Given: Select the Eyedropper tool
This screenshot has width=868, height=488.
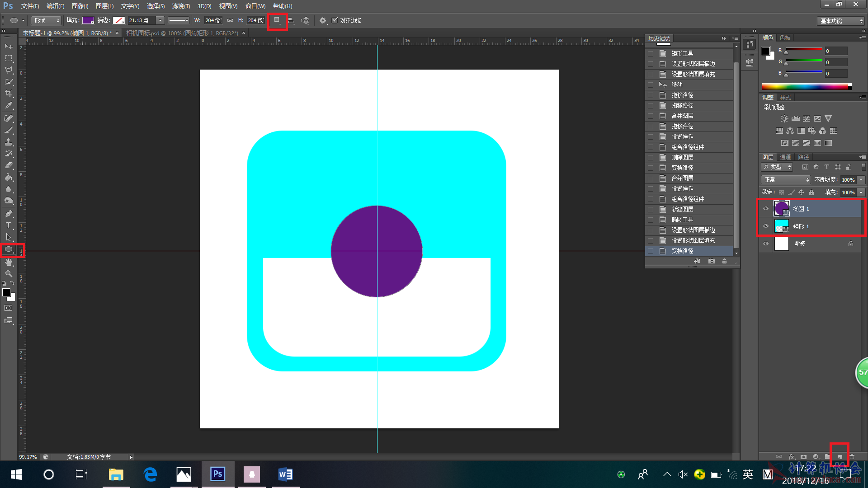Looking at the screenshot, I should [9, 105].
